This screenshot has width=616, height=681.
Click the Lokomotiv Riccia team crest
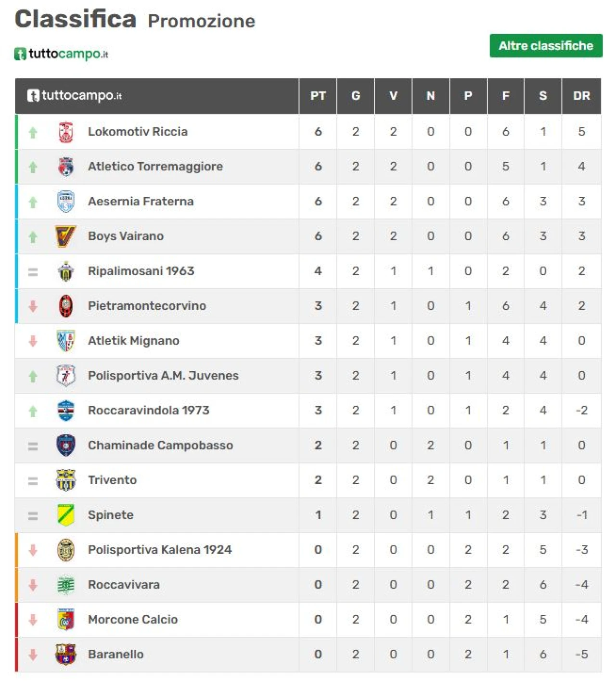pos(66,132)
